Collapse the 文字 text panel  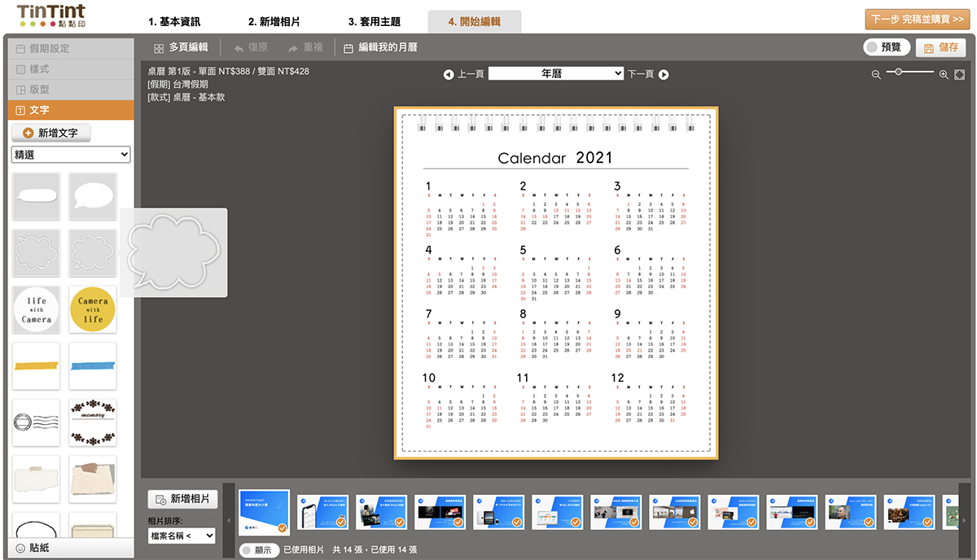coord(71,110)
